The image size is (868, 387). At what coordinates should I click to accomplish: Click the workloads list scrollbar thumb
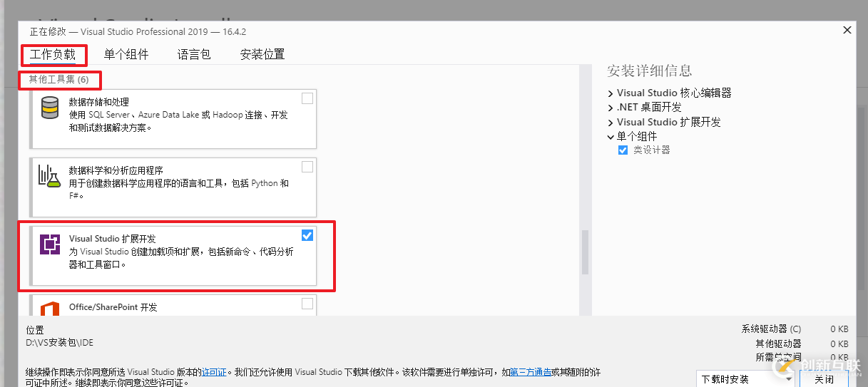(586, 252)
